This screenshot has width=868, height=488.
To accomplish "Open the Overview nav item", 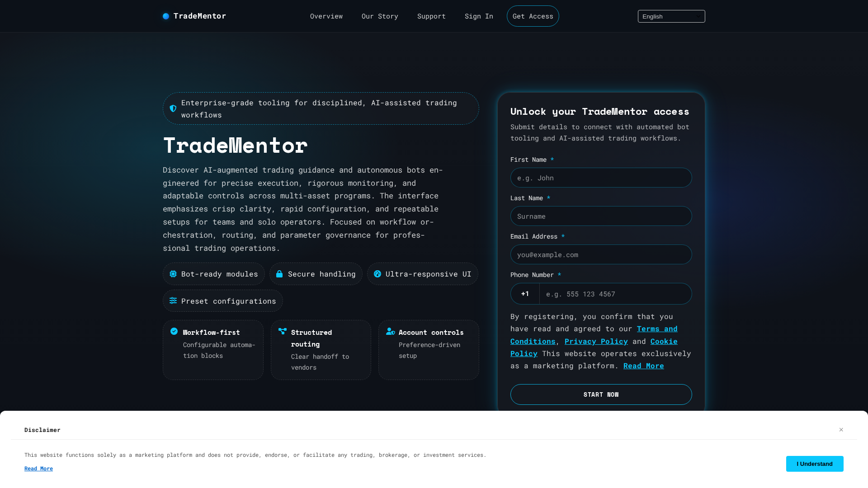I will pos(326,16).
